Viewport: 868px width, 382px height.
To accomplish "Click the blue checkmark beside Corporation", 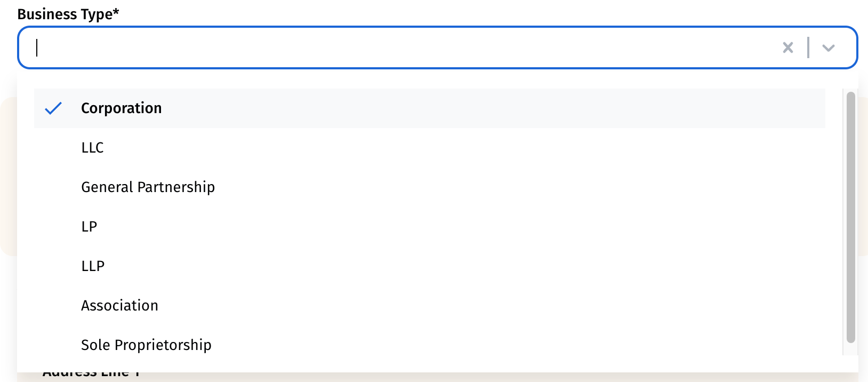I will click(x=53, y=108).
